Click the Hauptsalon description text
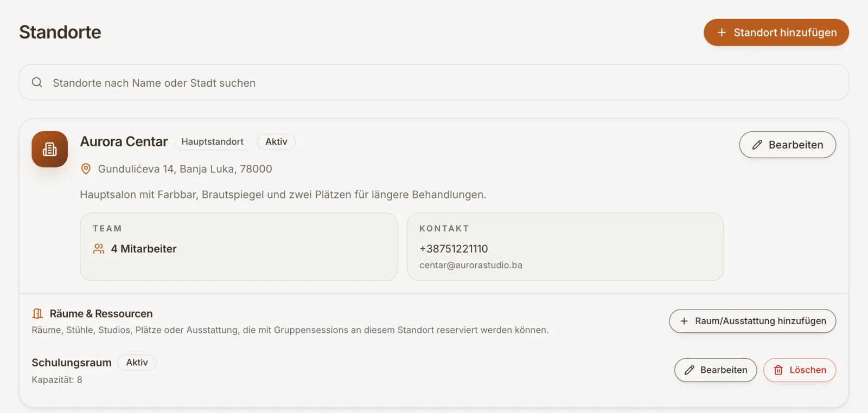 (283, 195)
